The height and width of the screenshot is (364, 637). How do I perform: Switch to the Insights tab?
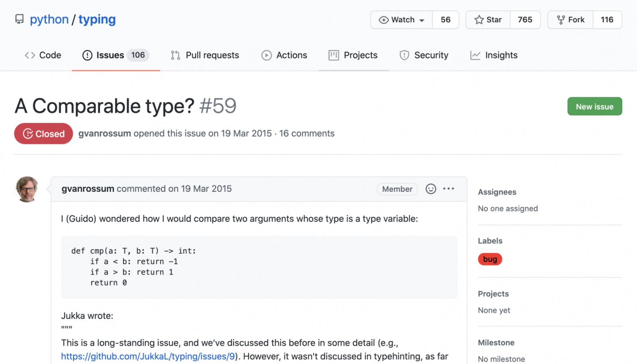pos(494,55)
